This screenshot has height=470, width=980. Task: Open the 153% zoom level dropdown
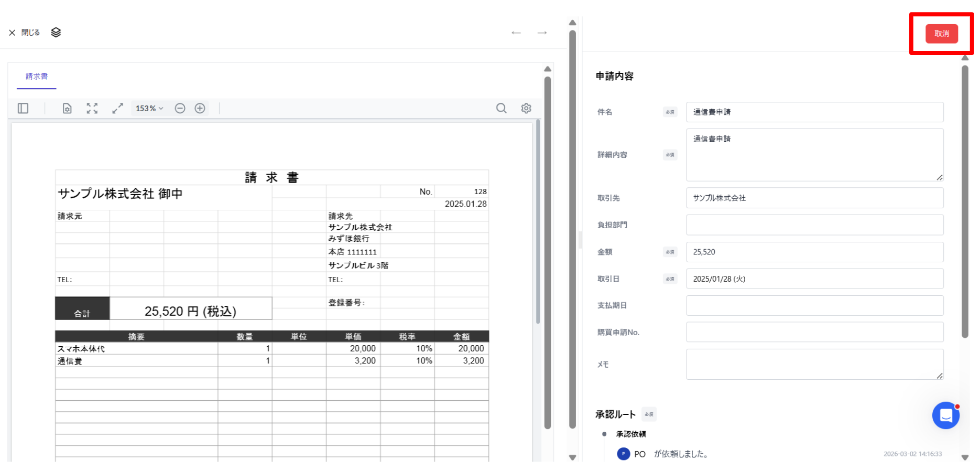[x=149, y=108]
